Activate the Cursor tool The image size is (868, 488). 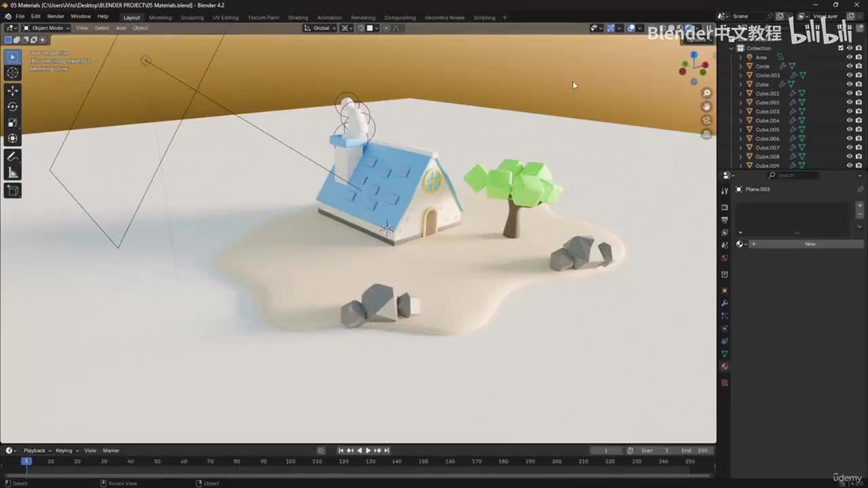[x=13, y=73]
